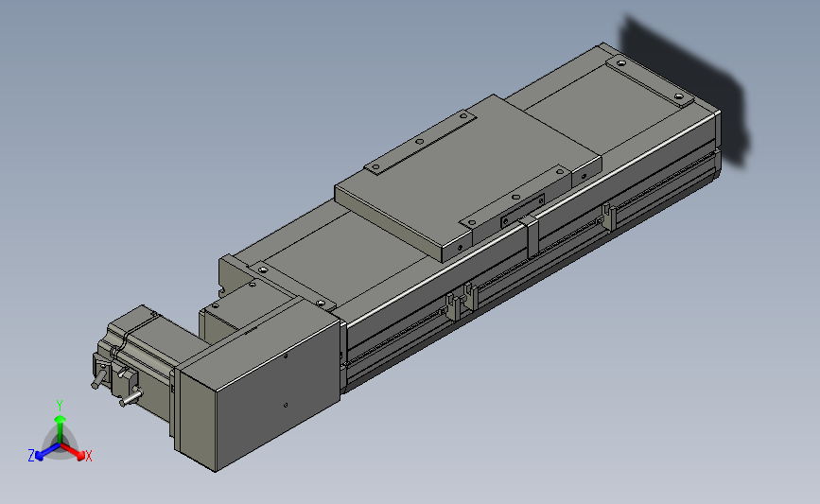The image size is (820, 504).
Task: Click the red X axis on triad
Action: (73, 451)
